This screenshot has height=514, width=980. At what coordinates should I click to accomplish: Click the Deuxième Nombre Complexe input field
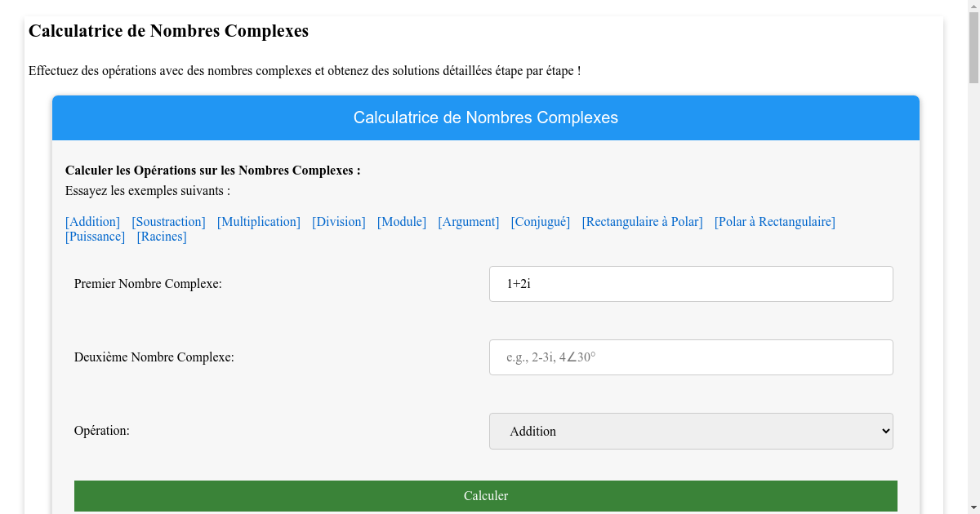coord(691,357)
